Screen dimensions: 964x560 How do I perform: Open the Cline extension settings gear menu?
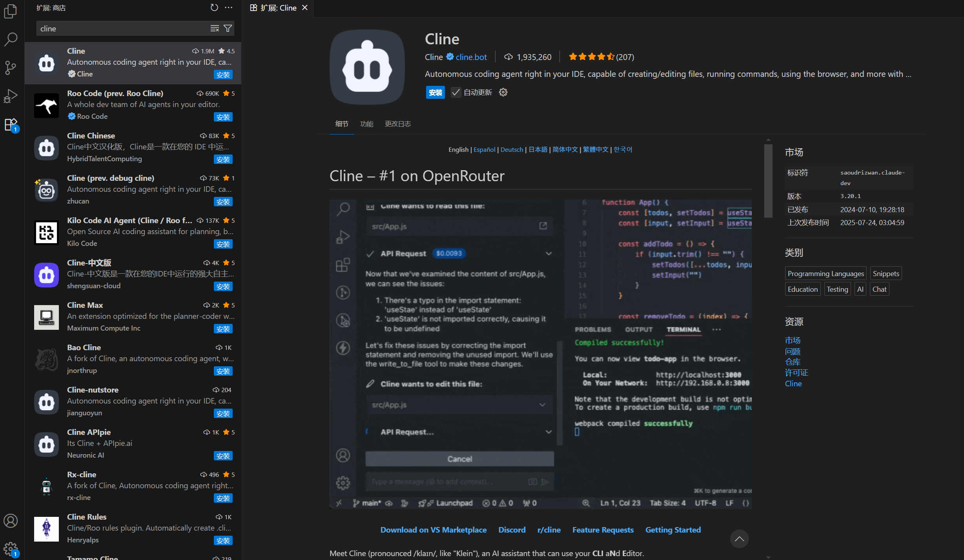click(503, 92)
